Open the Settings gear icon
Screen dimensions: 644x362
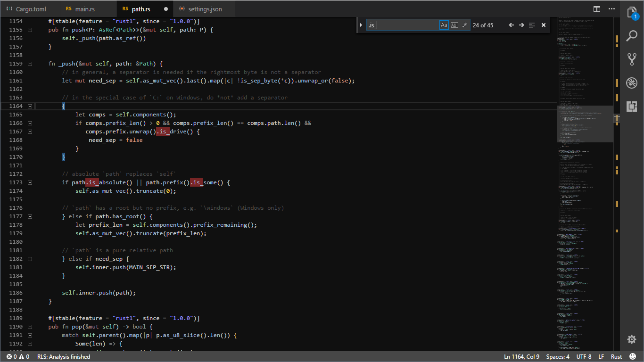pos(632,339)
